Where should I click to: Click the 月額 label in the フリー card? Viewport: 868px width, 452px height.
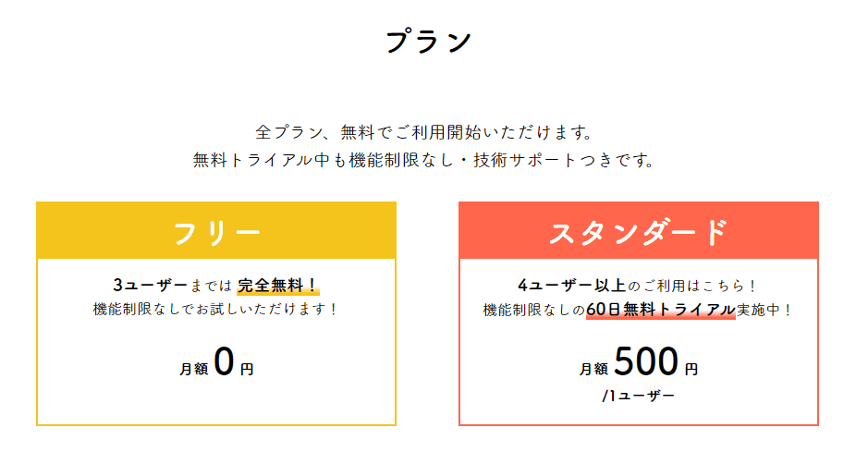click(x=194, y=369)
